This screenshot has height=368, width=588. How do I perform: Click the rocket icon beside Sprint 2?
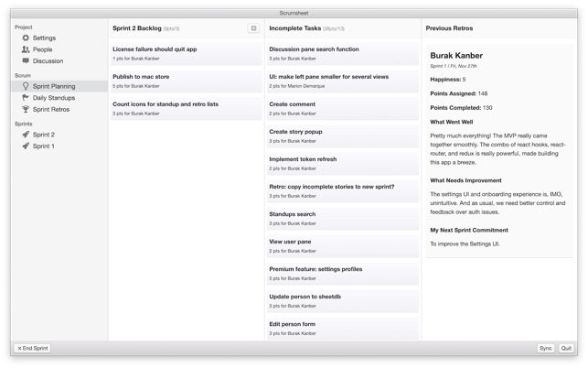tap(26, 135)
